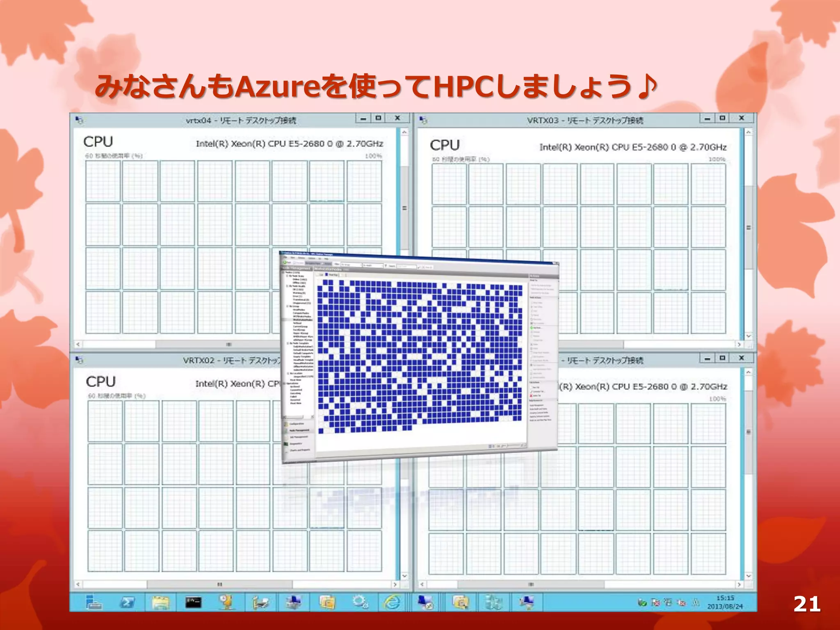840x630 pixels.
Task: Select HeadNodes in the node tree
Action: 299,310
